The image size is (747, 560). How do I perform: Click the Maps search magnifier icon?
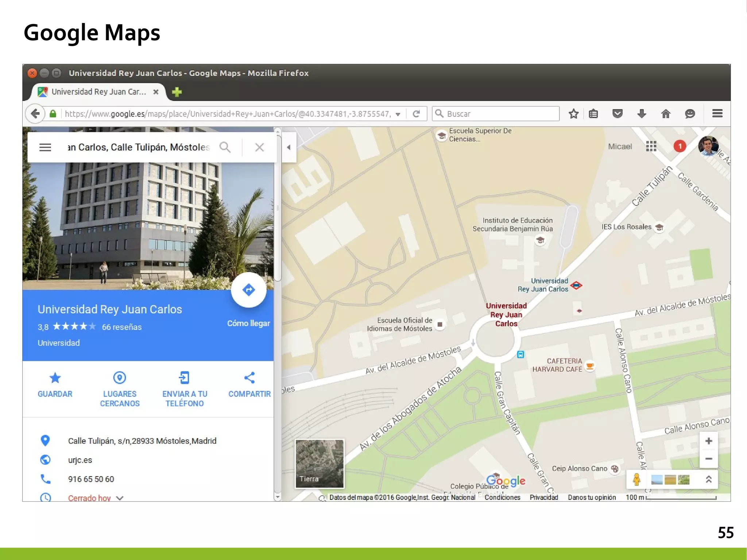point(225,147)
